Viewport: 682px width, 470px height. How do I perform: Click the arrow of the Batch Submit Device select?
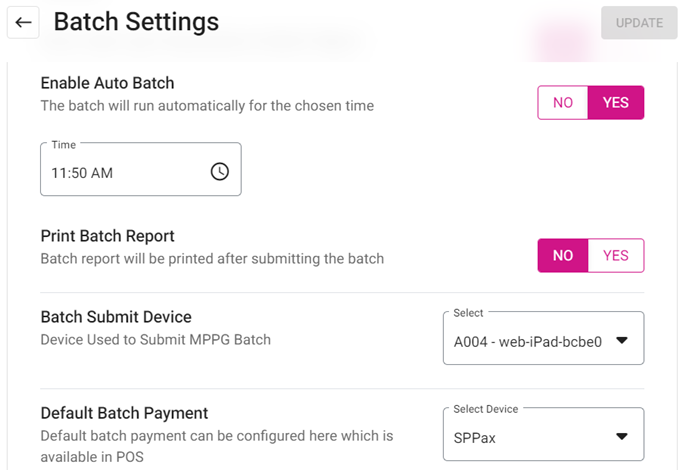pyautogui.click(x=621, y=340)
